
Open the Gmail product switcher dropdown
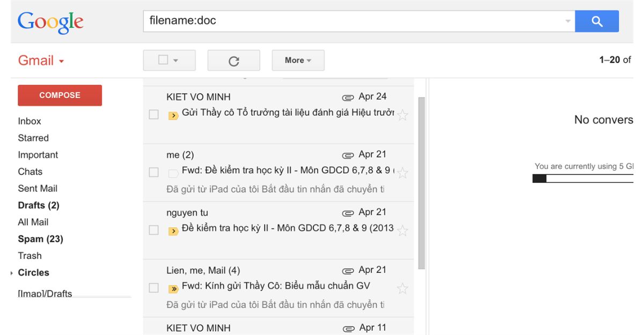tap(41, 61)
